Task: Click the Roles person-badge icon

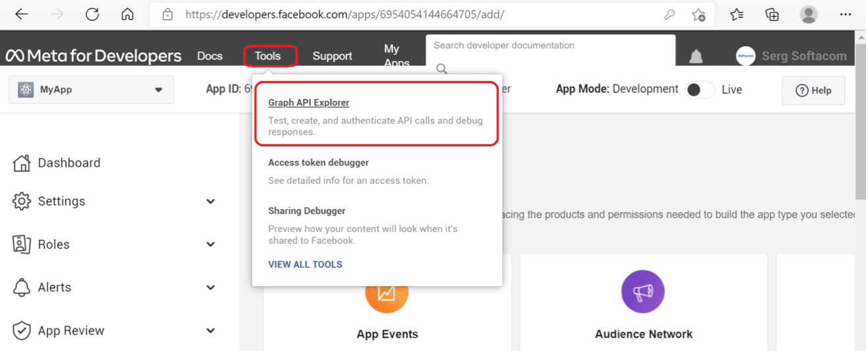Action: point(22,245)
